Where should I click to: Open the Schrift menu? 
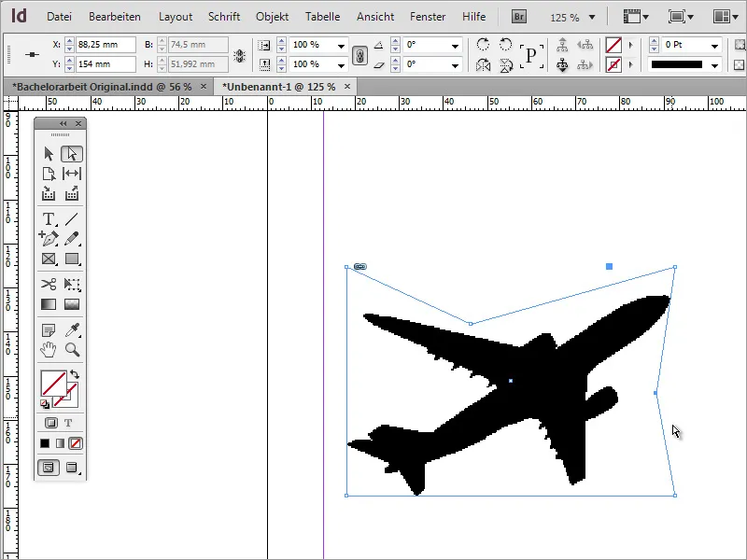click(224, 17)
